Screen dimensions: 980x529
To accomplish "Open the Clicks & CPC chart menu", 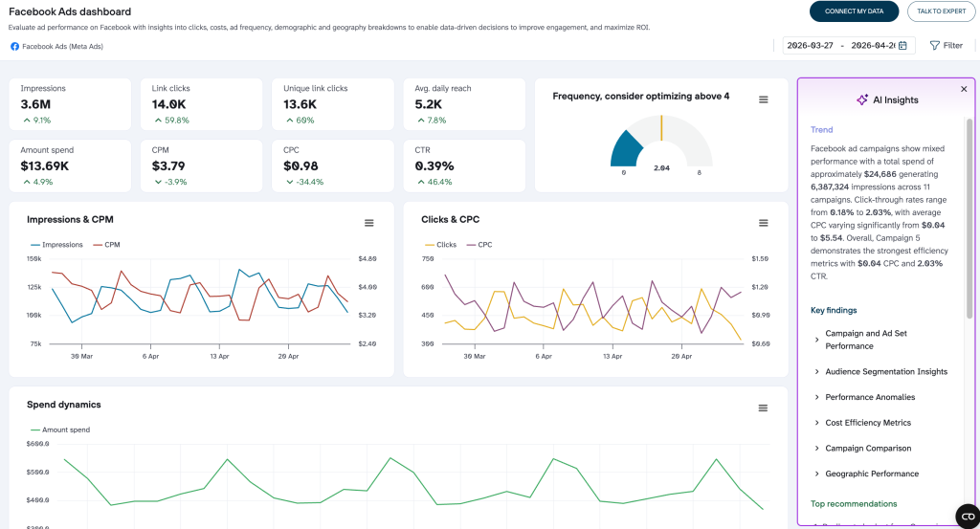I will coord(763,223).
